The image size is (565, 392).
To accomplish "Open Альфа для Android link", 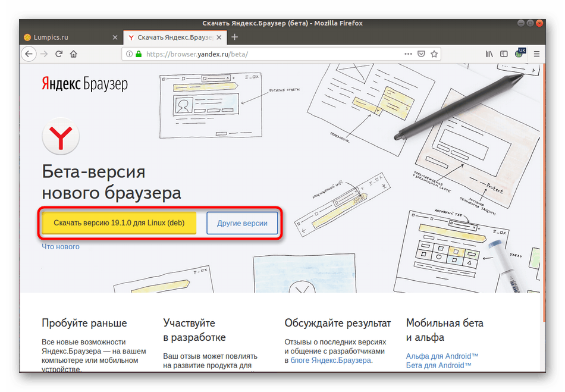I will 442,356.
